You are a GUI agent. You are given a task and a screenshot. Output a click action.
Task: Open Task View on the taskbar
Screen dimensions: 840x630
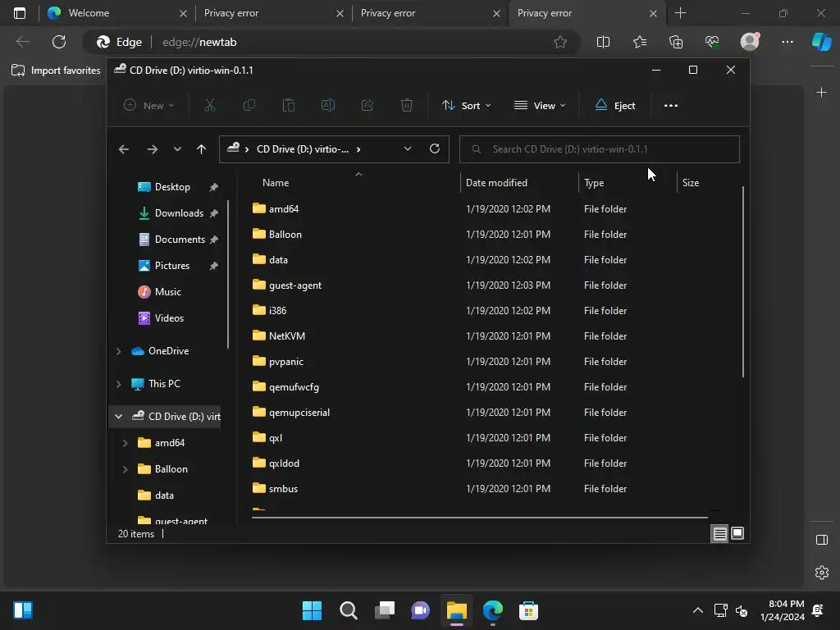(385, 610)
